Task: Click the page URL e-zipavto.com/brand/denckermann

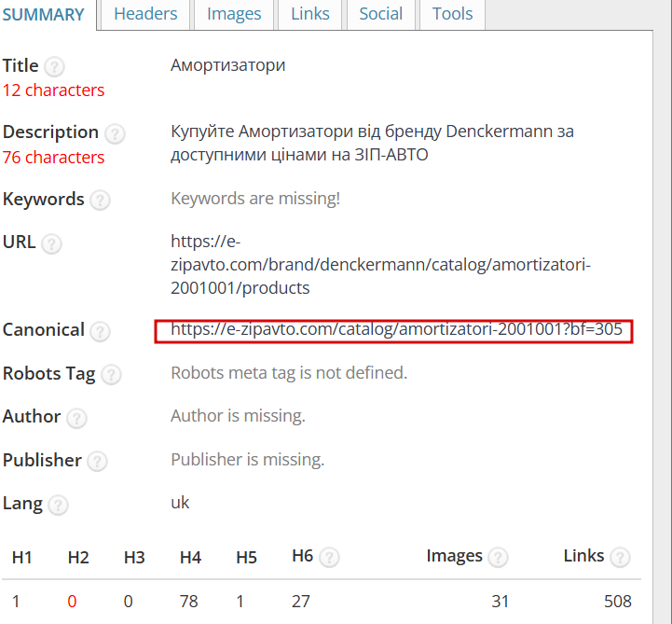Action: click(380, 265)
